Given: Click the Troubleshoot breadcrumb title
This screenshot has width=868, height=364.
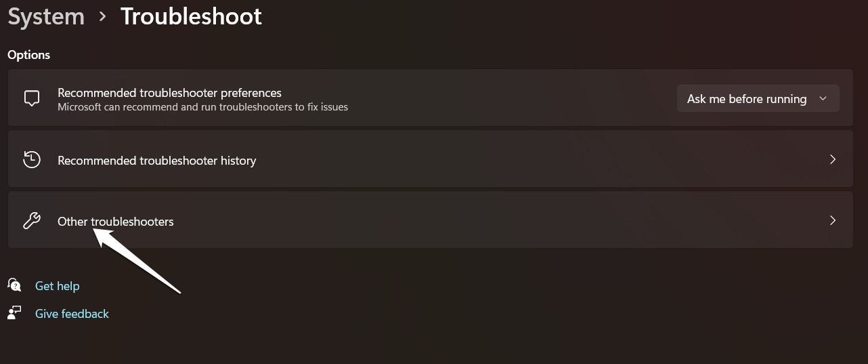Looking at the screenshot, I should 191,16.
